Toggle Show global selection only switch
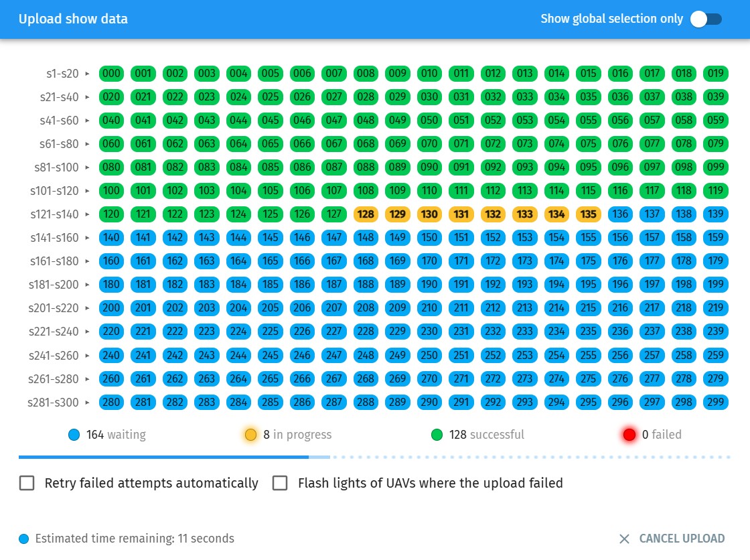Image resolution: width=750 pixels, height=560 pixels. (706, 19)
